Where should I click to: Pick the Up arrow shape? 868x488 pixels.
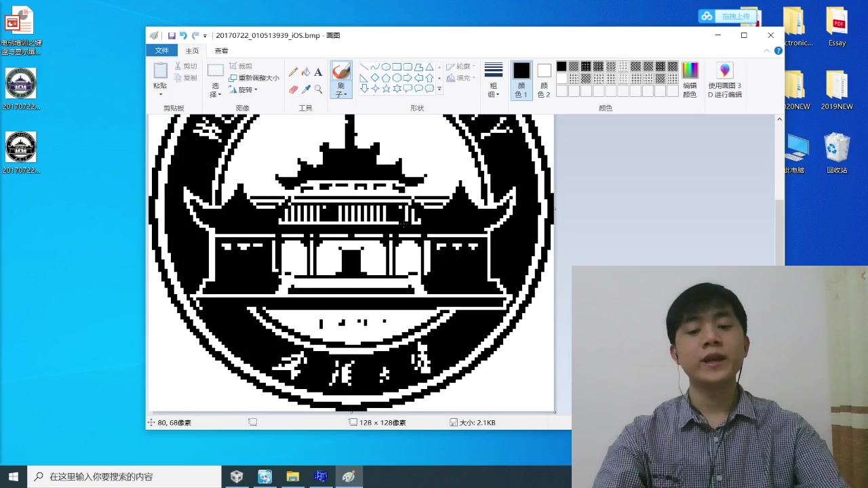point(429,78)
